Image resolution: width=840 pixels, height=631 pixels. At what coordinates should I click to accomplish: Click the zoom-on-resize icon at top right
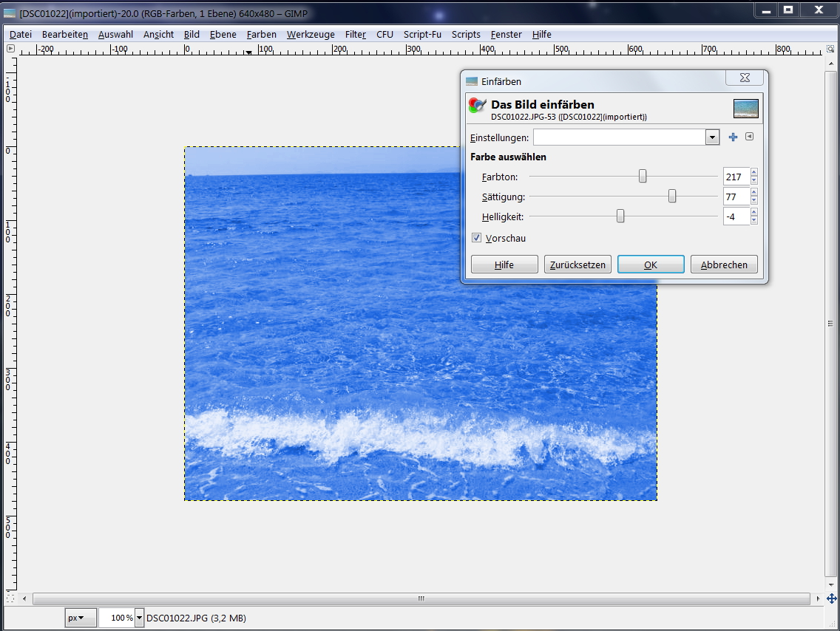[831, 49]
